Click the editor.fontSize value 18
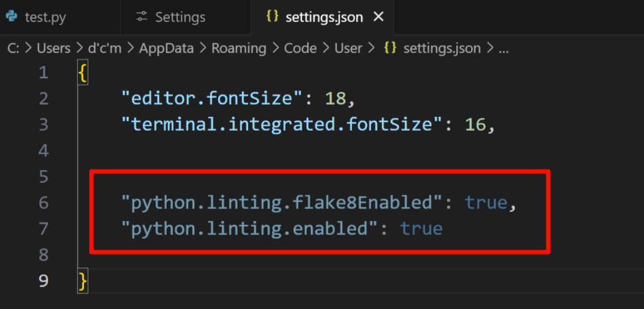This screenshot has width=644, height=309. 335,99
